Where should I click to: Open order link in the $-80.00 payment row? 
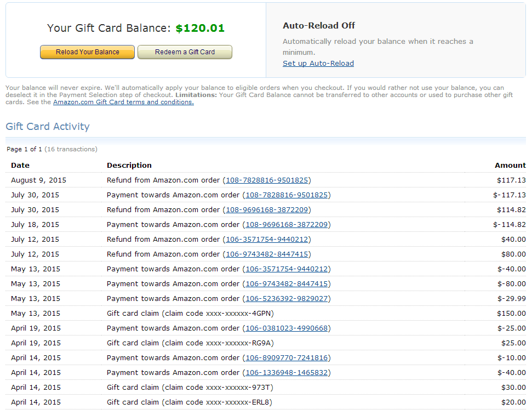tap(287, 284)
